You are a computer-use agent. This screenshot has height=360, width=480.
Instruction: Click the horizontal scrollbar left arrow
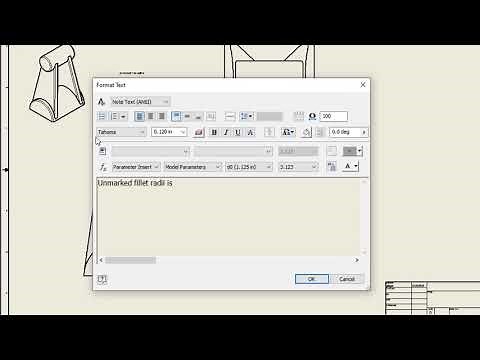(101, 260)
